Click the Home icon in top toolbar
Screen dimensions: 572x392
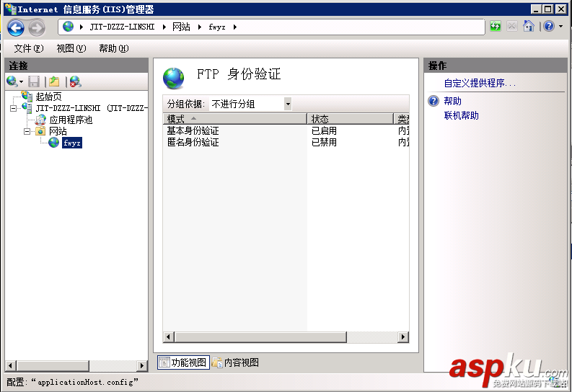(x=528, y=26)
